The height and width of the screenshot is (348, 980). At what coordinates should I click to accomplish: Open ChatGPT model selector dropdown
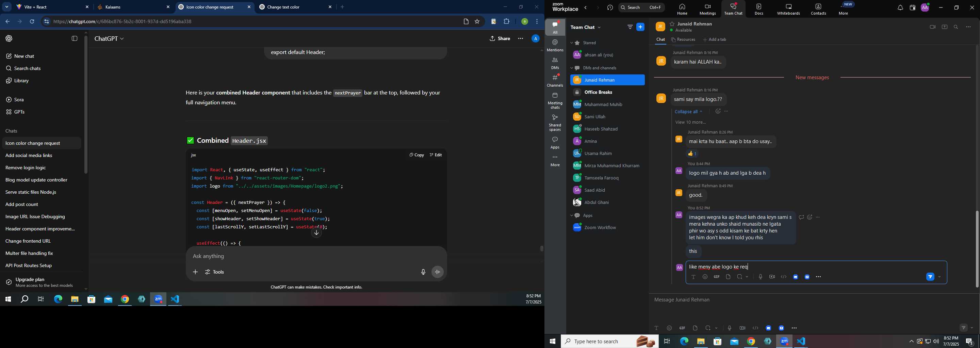(109, 39)
